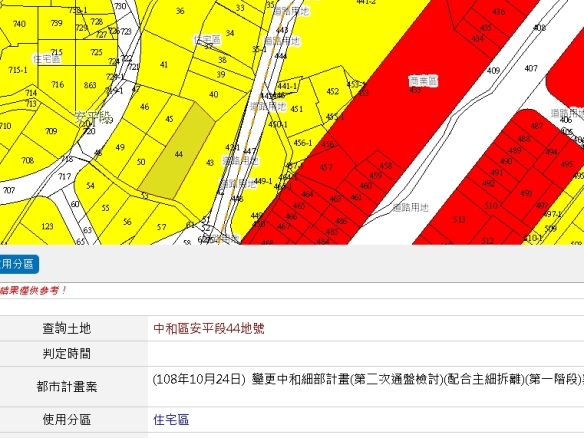
Task: Click the 中和區安平段44地號 land link
Action: point(209,328)
